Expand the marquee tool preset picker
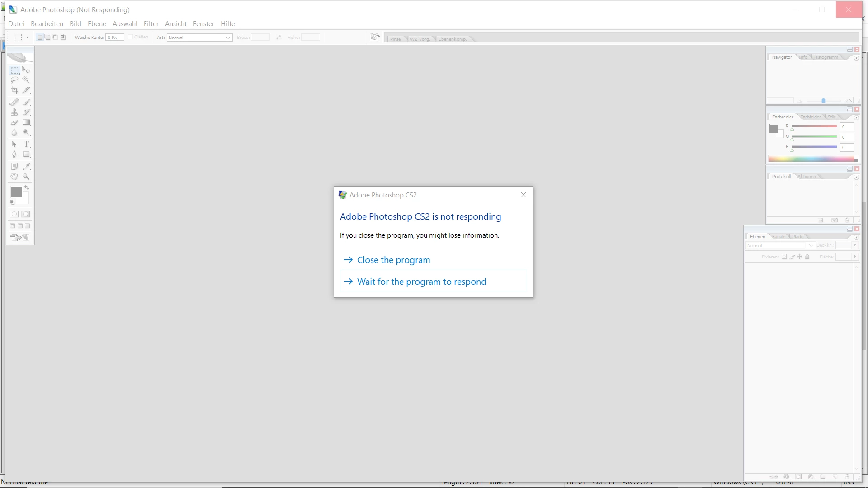This screenshot has height=488, width=868. tap(28, 38)
